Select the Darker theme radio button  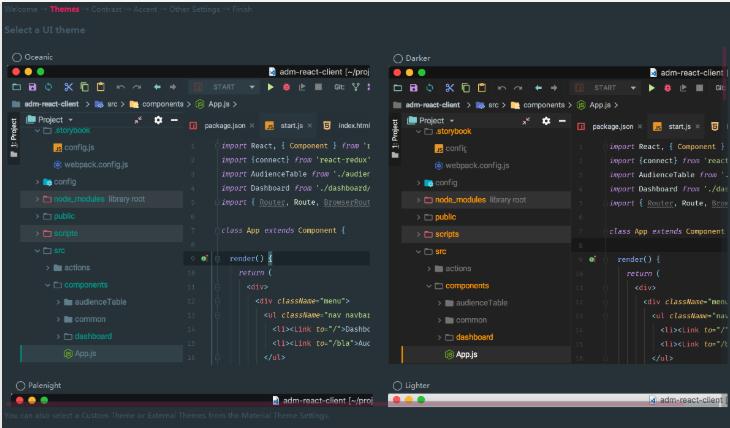click(x=398, y=58)
